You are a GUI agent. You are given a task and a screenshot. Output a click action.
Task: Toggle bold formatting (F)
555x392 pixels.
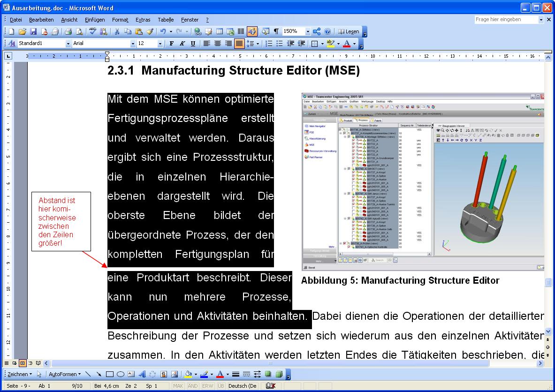point(171,44)
